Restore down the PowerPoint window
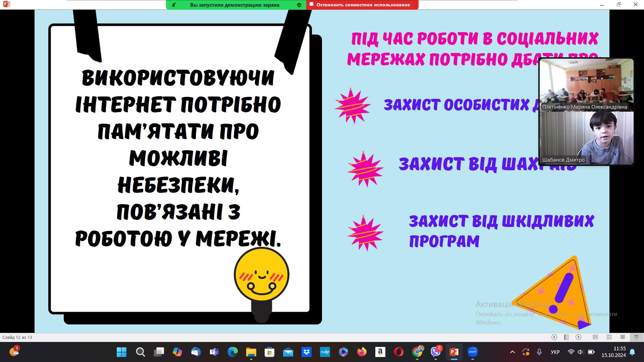 (x=619, y=5)
